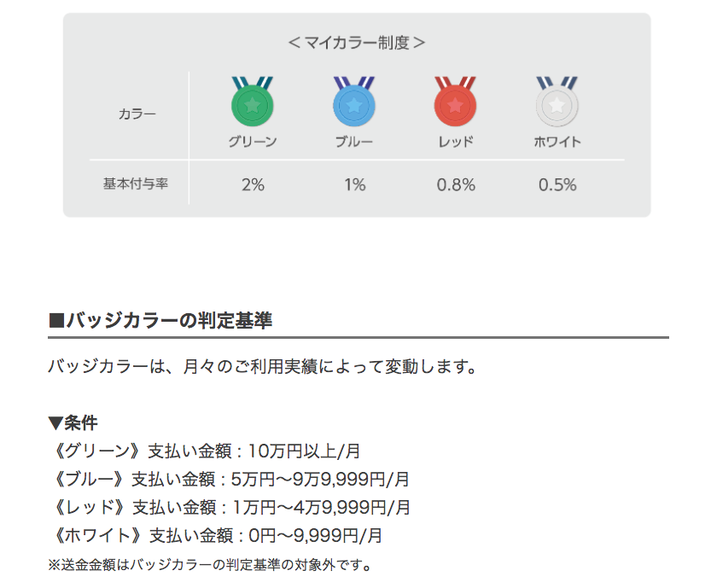
Task: Click the レッド label under the medal
Action: 455,142
